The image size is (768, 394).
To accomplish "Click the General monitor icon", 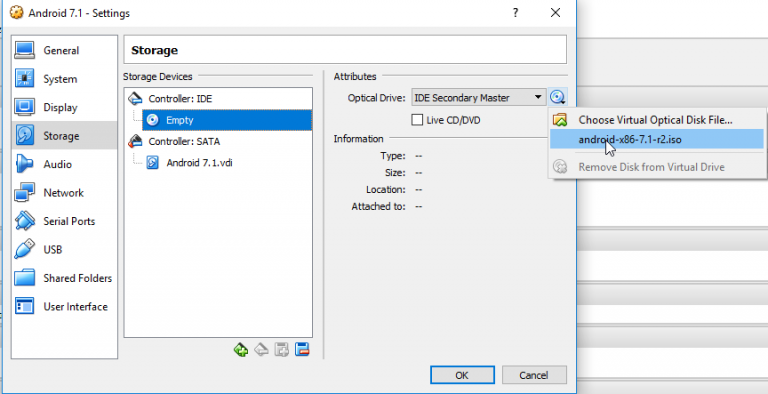I will tap(24, 50).
